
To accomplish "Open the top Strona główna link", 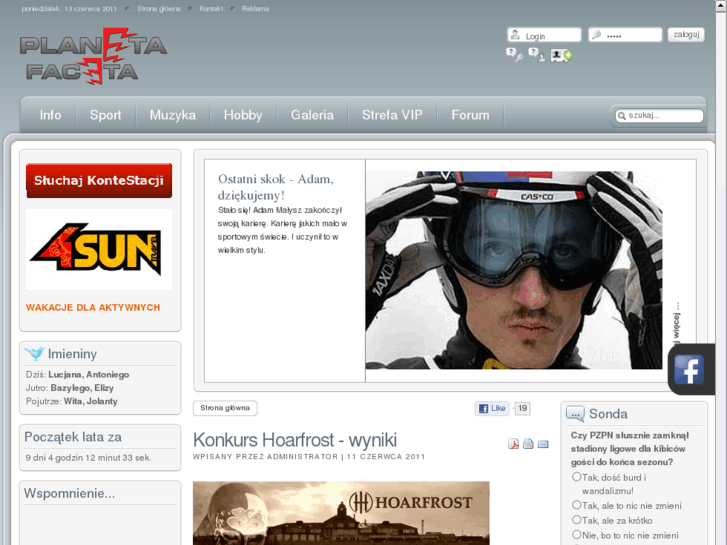I will [159, 9].
